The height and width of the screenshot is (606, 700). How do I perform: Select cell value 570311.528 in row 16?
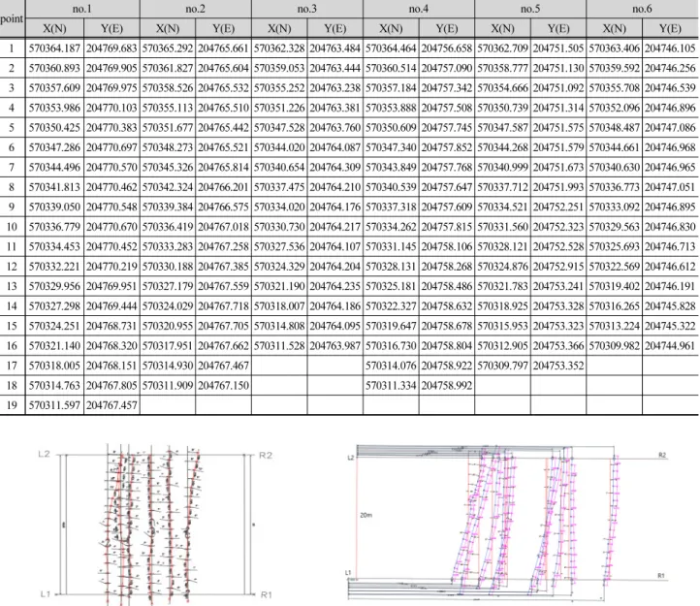[x=279, y=346]
